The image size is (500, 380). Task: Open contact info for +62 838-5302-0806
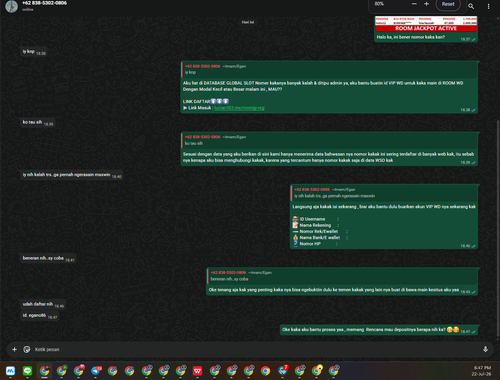click(44, 3)
